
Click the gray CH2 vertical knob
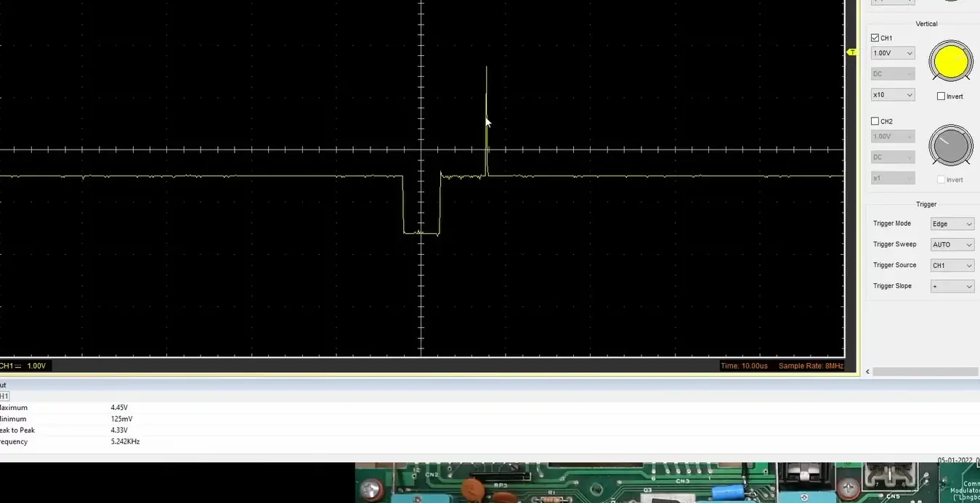point(951,145)
